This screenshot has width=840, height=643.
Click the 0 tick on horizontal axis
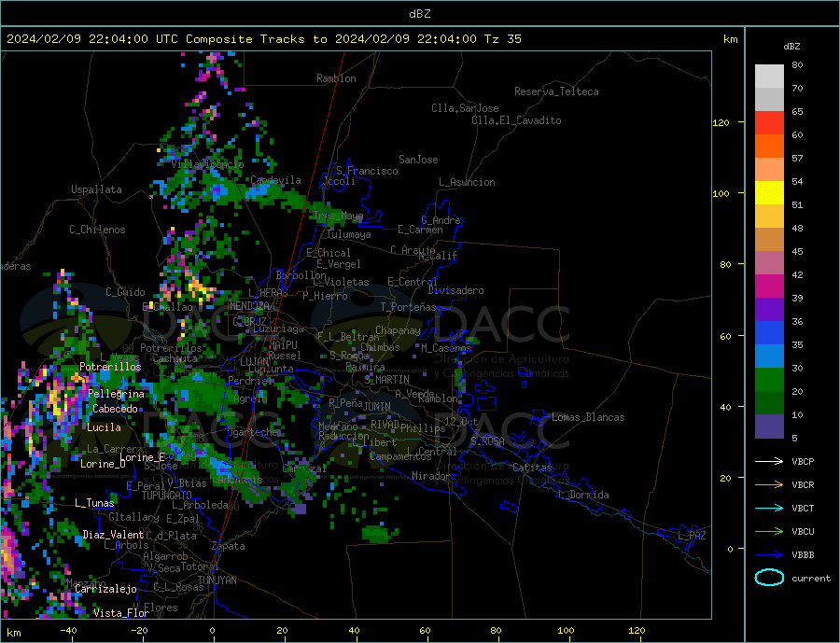click(213, 631)
